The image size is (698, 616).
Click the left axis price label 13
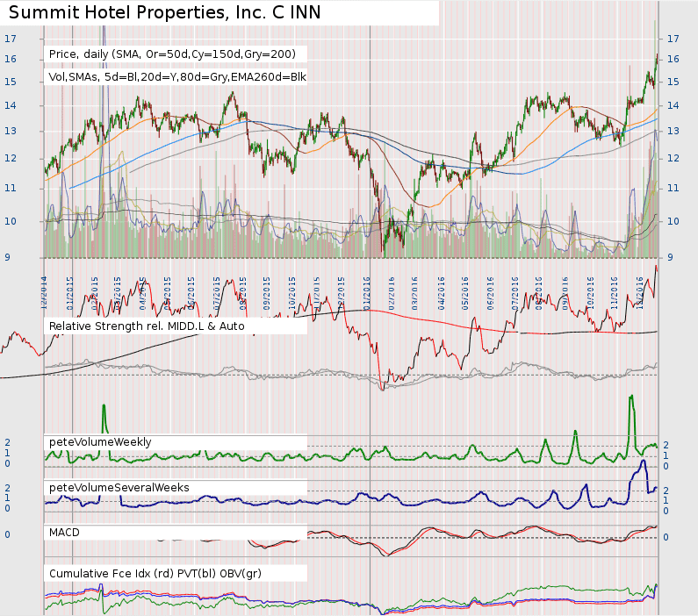11,131
